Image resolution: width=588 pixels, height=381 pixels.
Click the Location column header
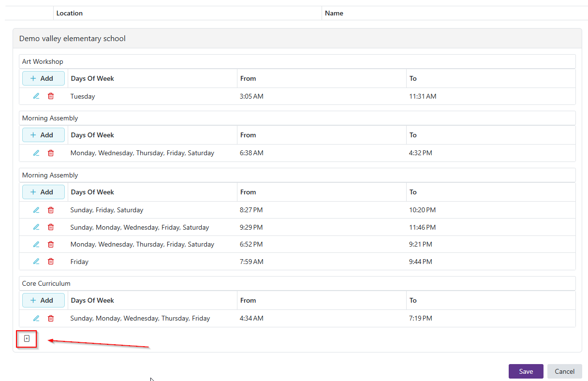pos(70,13)
